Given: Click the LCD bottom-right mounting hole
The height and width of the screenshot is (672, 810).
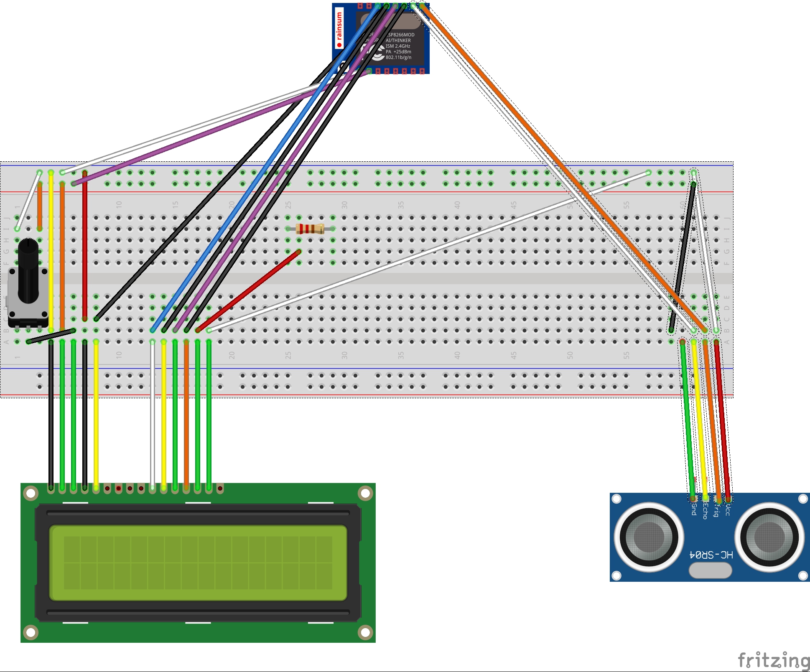Looking at the screenshot, I should pyautogui.click(x=365, y=633).
